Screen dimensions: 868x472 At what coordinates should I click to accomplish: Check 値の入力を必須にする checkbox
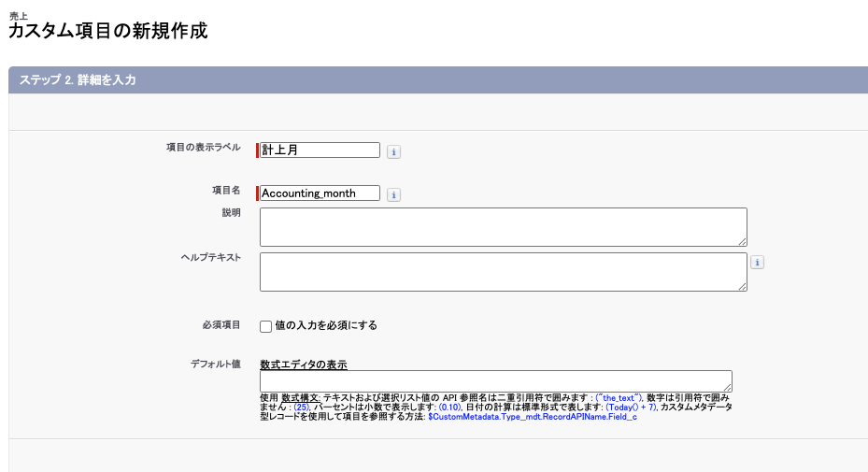(265, 326)
